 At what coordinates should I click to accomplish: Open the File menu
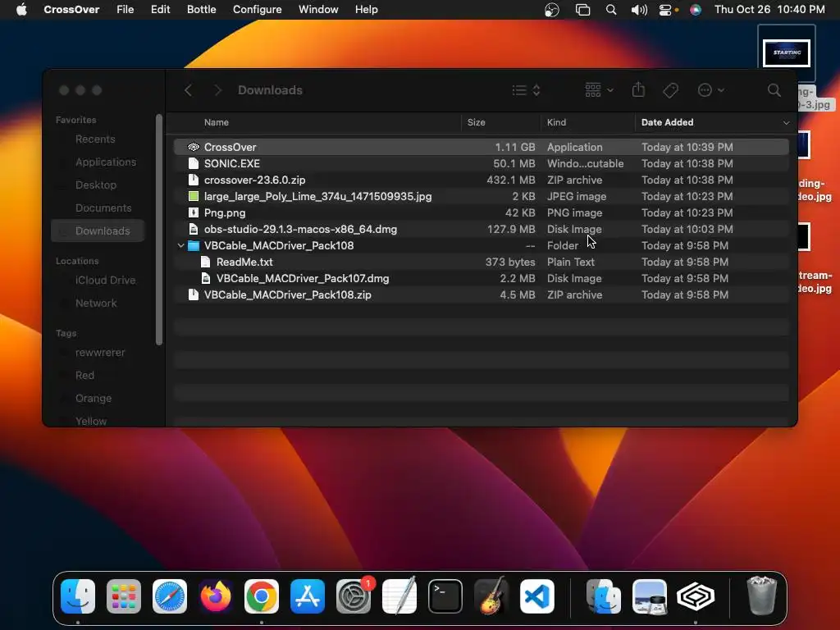[125, 10]
